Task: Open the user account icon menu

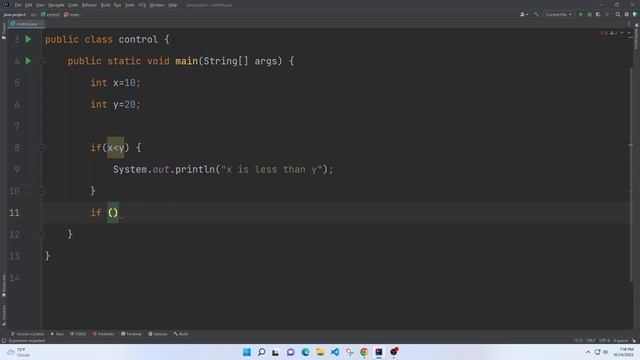Action: 524,14
